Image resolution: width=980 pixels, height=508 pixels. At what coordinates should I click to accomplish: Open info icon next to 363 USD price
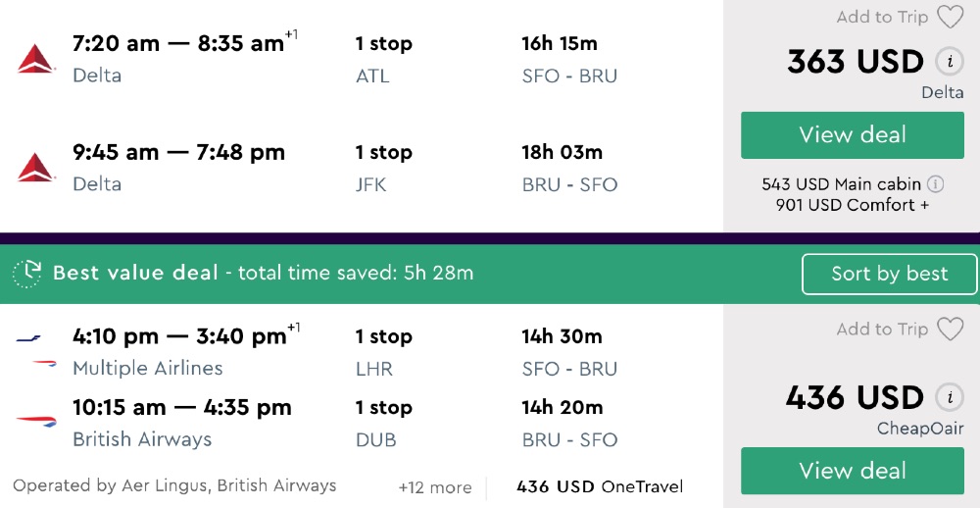948,62
